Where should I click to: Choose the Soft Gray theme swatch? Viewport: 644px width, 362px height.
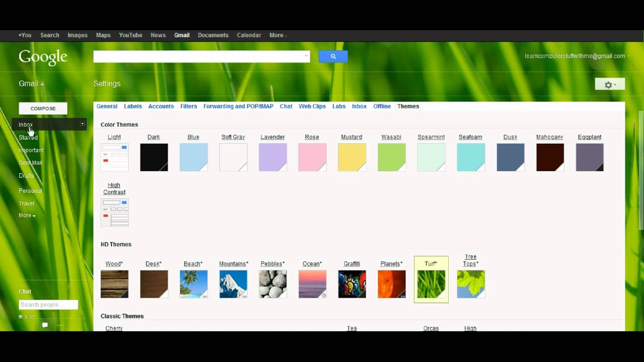pos(233,157)
